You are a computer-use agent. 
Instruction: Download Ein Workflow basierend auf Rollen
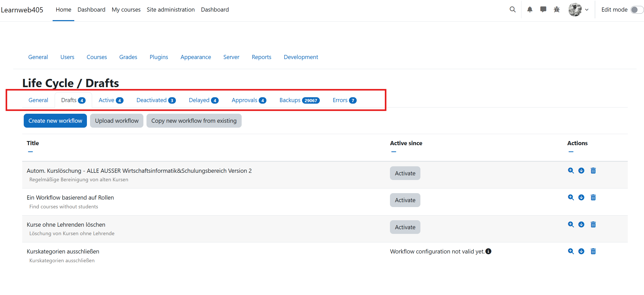click(581, 198)
